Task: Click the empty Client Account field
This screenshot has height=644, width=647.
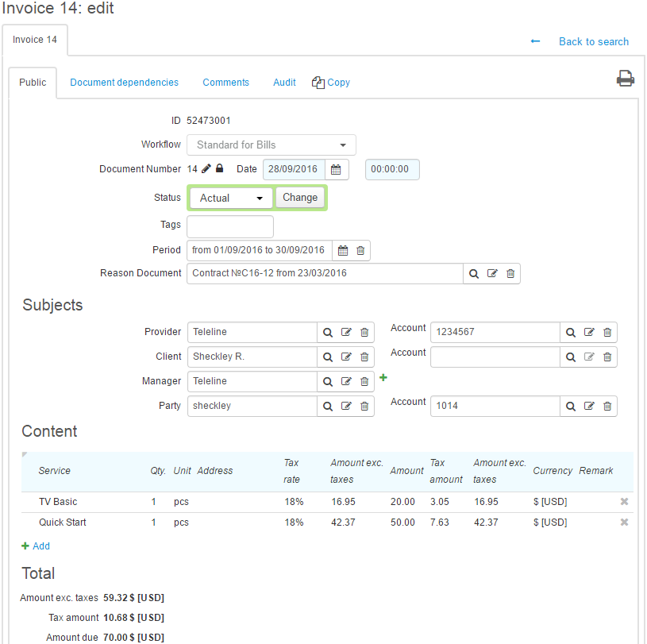Action: pos(495,357)
